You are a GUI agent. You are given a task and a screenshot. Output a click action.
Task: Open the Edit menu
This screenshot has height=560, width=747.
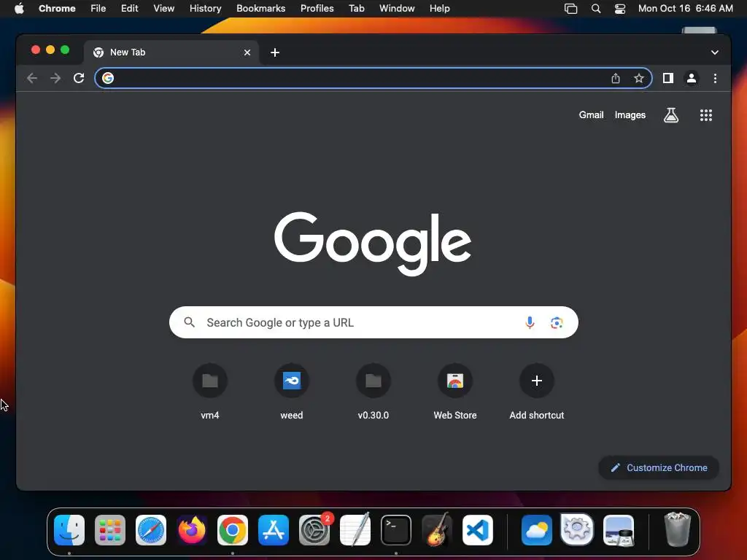(x=130, y=8)
